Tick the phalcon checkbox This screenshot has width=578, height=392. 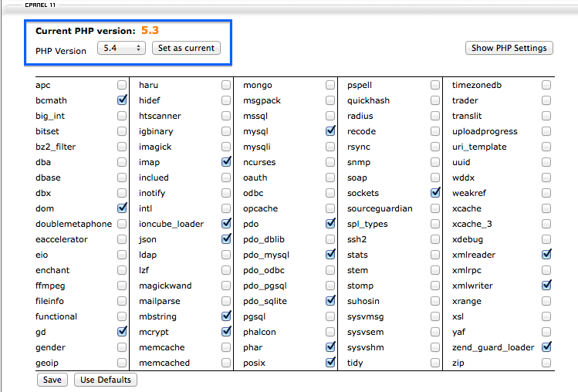(x=330, y=332)
